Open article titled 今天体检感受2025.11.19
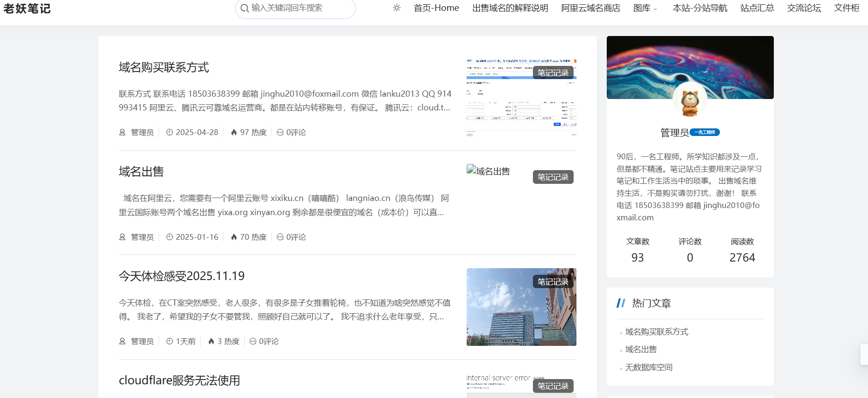The height and width of the screenshot is (398, 868). pos(181,276)
